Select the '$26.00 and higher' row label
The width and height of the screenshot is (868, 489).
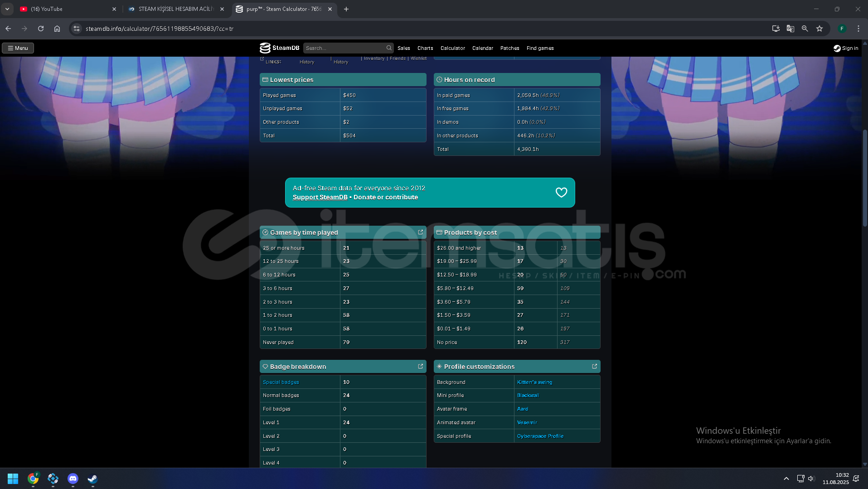[x=459, y=248]
